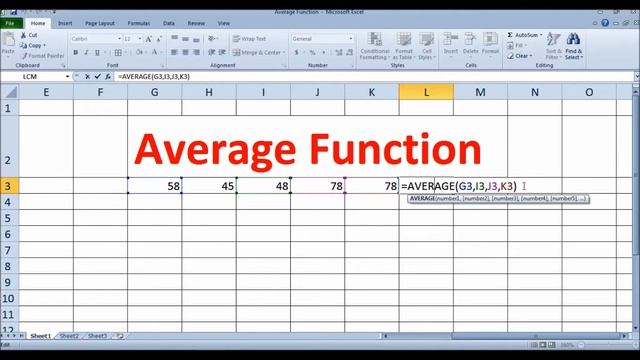640x360 pixels.
Task: Open the Insert Function fx dialog
Action: coord(108,76)
